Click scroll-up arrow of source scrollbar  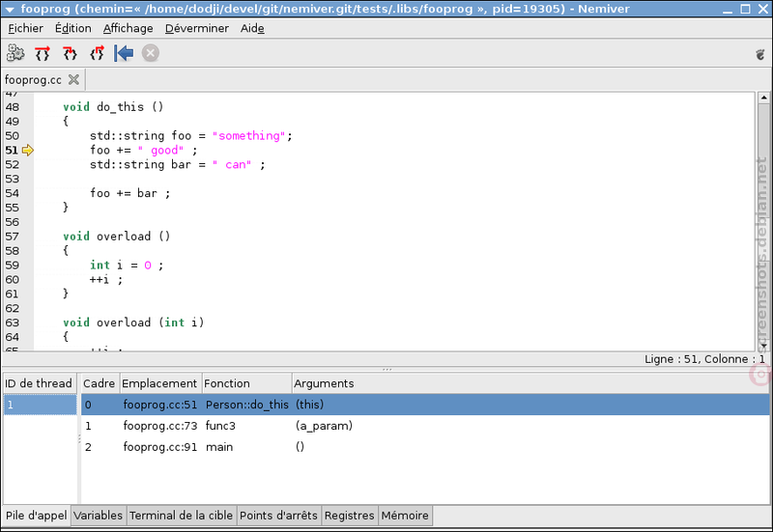click(x=763, y=98)
